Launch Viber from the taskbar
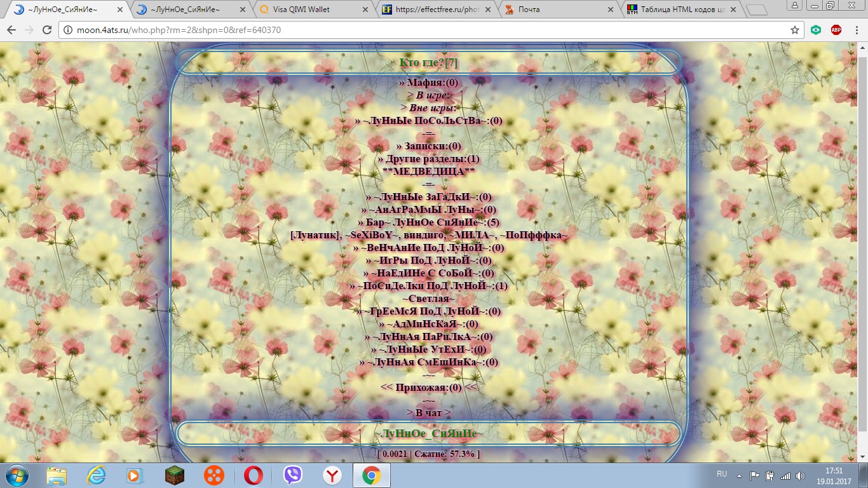Image resolution: width=868 pixels, height=488 pixels. pos(292,475)
